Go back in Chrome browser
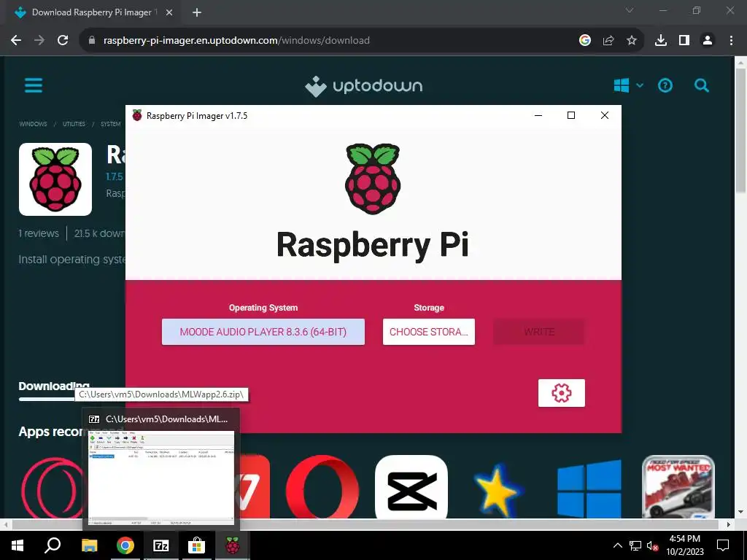 (16, 41)
